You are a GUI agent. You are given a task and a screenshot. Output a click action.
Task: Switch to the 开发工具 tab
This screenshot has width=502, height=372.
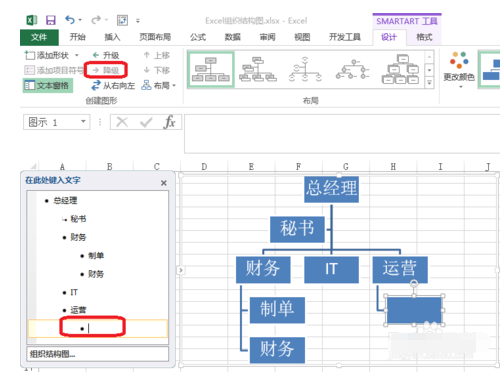(x=345, y=37)
